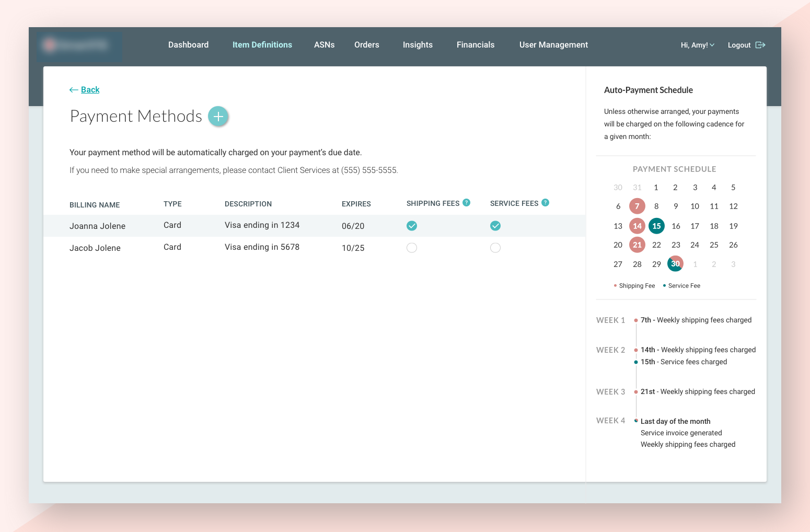Expand the Hi, Amy! user dropdown

point(697,45)
